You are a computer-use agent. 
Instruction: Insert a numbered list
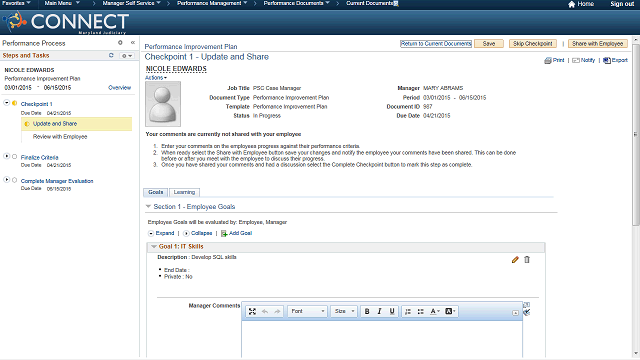click(x=408, y=311)
